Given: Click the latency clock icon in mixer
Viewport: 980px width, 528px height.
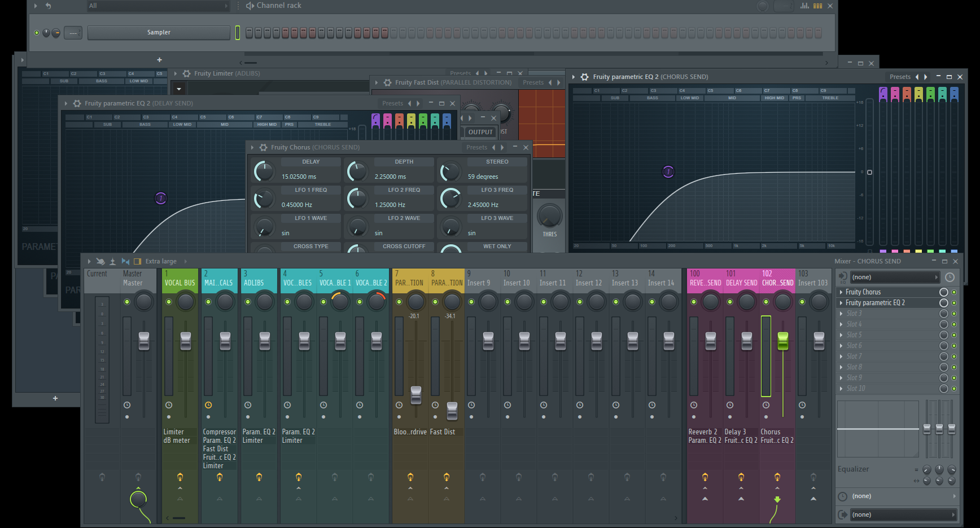Looking at the screenshot, I should coord(950,277).
